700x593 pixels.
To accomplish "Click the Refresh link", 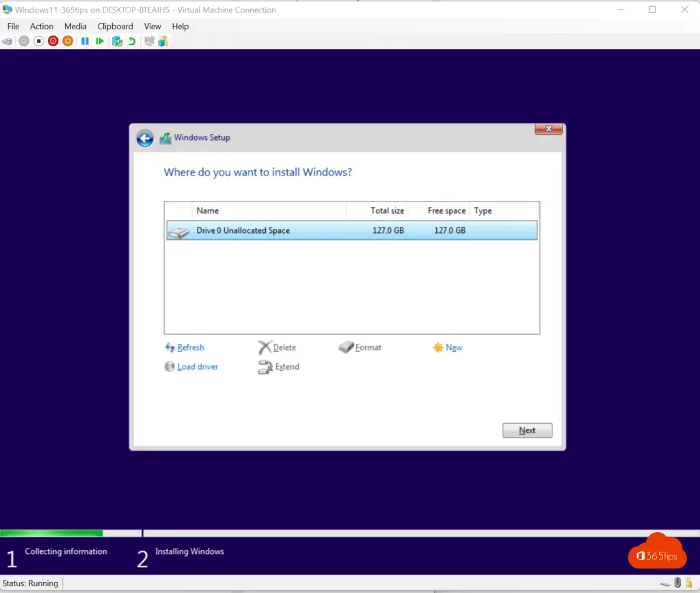I will click(x=190, y=348).
